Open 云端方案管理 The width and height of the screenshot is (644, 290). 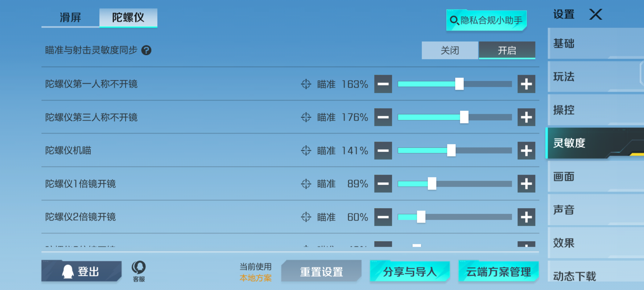(x=499, y=271)
